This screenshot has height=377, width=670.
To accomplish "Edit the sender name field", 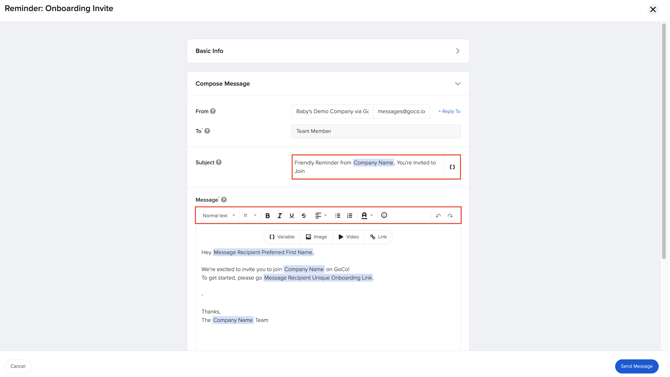I will pyautogui.click(x=332, y=112).
